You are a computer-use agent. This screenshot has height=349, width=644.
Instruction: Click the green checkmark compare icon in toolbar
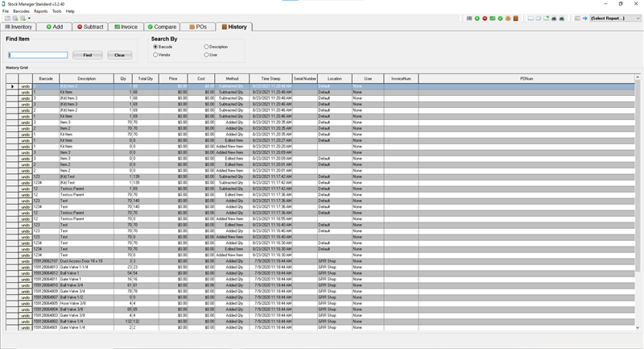click(x=500, y=19)
